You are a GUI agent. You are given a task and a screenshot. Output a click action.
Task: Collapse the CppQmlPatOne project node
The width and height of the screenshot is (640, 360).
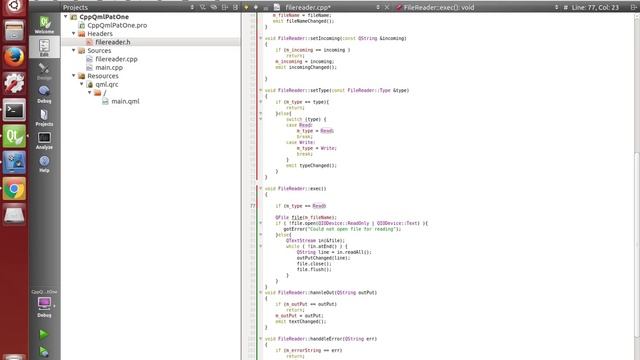click(x=66, y=17)
